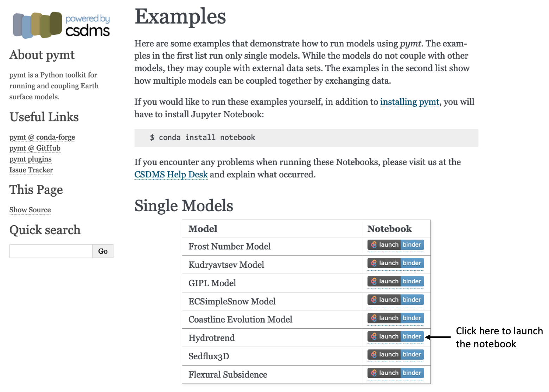Open the Issue Tracker link
This screenshot has height=392, width=549.
[x=31, y=170]
